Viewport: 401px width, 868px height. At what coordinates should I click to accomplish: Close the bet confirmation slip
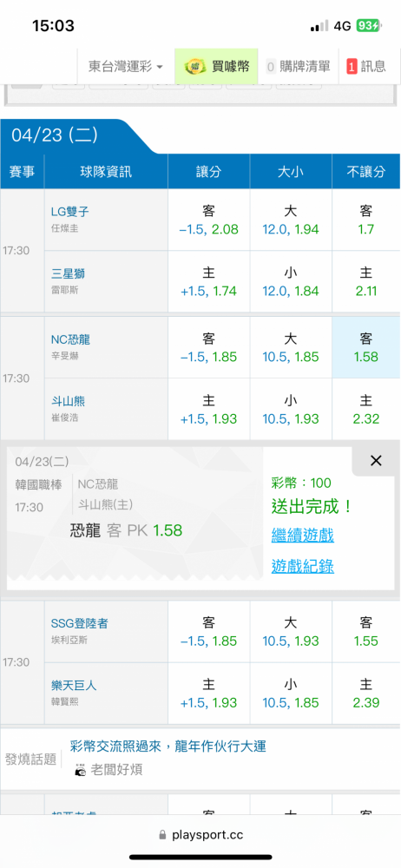(376, 461)
